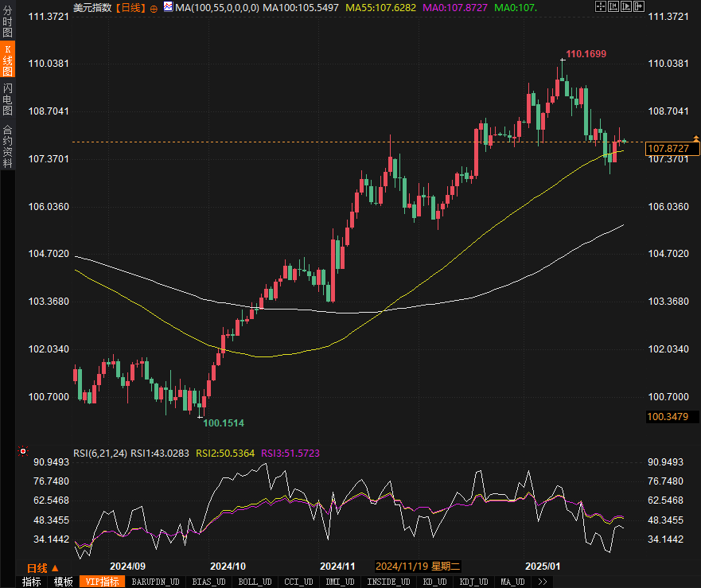Click the 110.1699 high price label

click(x=586, y=54)
